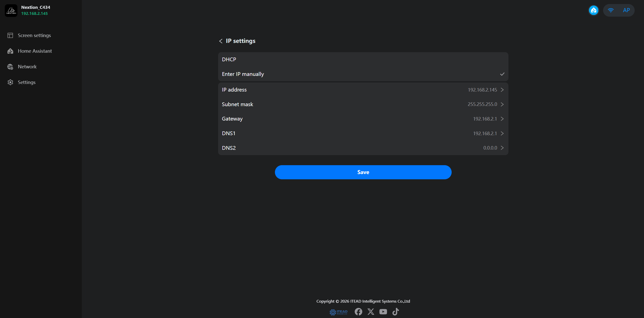This screenshot has width=644, height=318.
Task: Click subnet value 255.255.255.0
Action: click(482, 104)
